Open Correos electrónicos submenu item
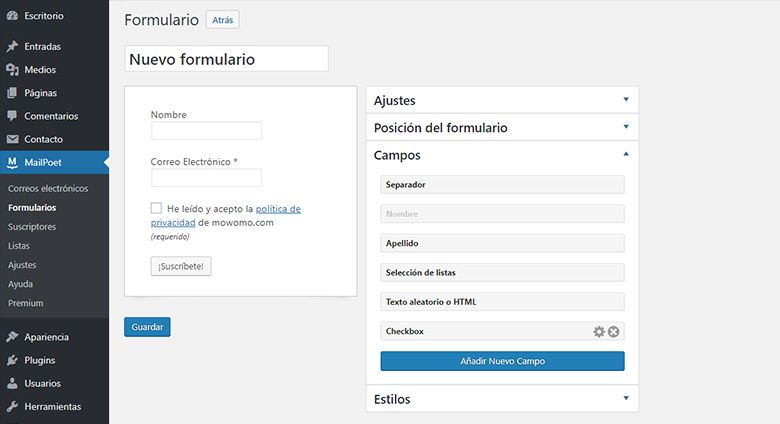780x424 pixels. pos(48,189)
